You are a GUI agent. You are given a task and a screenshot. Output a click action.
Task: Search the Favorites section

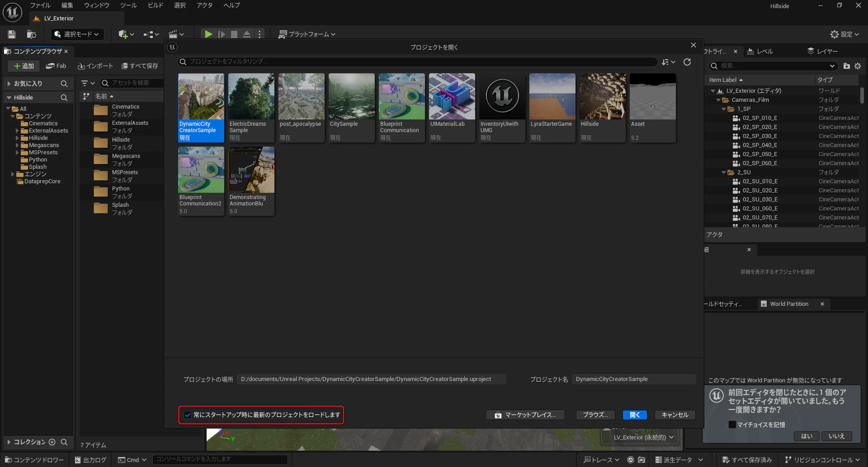click(x=64, y=84)
